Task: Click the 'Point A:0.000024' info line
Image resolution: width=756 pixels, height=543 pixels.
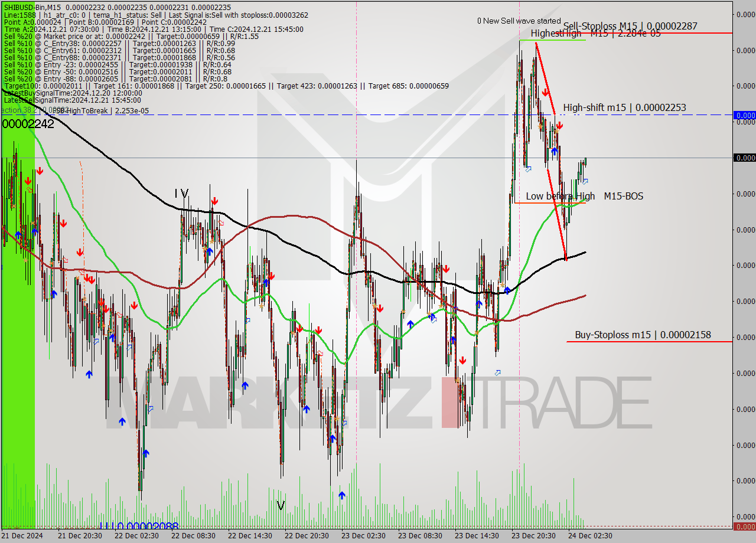Action: [x=105, y=22]
